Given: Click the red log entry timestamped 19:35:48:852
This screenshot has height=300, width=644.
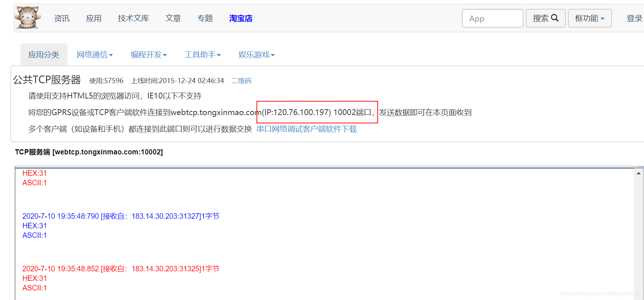Looking at the screenshot, I should tap(121, 269).
